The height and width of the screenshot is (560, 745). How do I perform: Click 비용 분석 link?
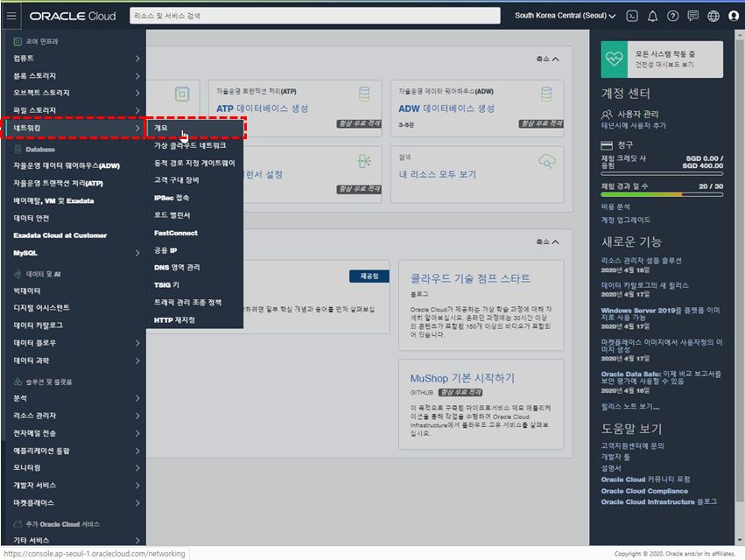[x=615, y=207]
